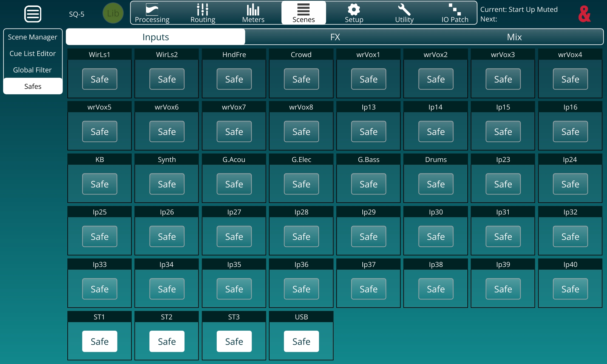Open Cue List Editor in the sidebar
This screenshot has height=364, width=607.
pos(32,53)
